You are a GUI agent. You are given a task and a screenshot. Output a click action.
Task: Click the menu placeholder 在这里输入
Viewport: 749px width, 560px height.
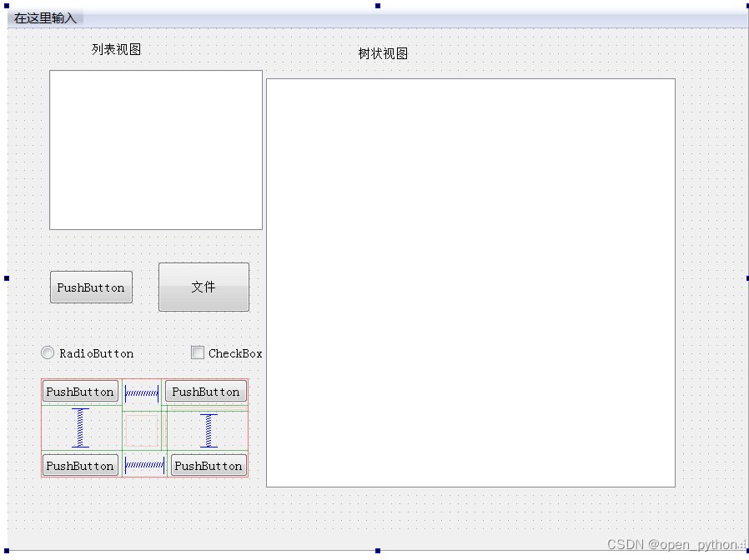click(45, 17)
